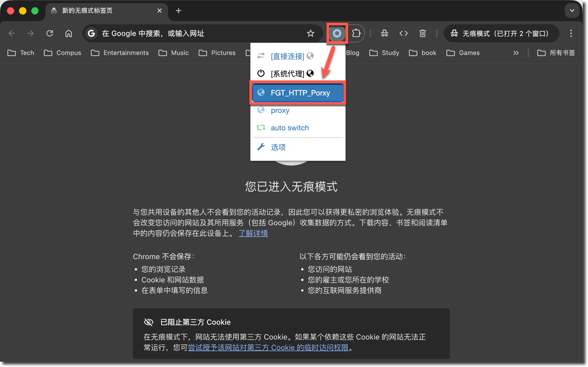Screen dimensions: 588x367
Task: Open 选项 settings in proxy menu
Action: point(278,147)
